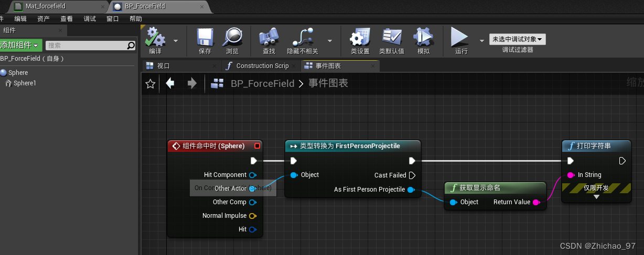Click exec output pin of 组件命中时 node

click(x=253, y=161)
